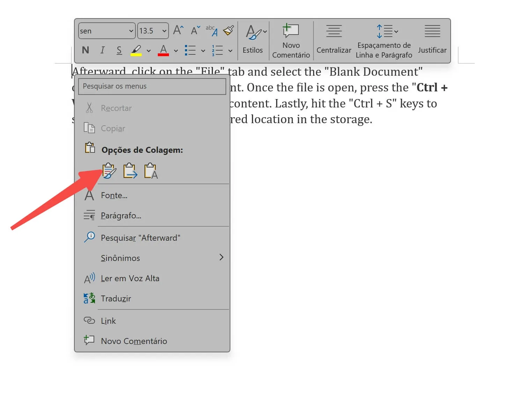Open numbered list style dropdown
The width and height of the screenshot is (532, 397).
[230, 51]
